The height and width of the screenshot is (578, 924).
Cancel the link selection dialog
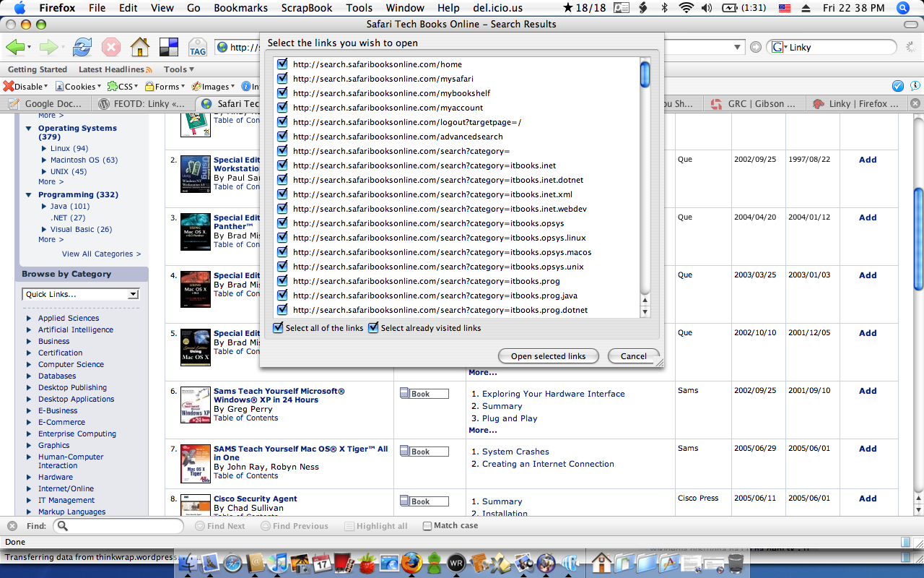(x=633, y=356)
